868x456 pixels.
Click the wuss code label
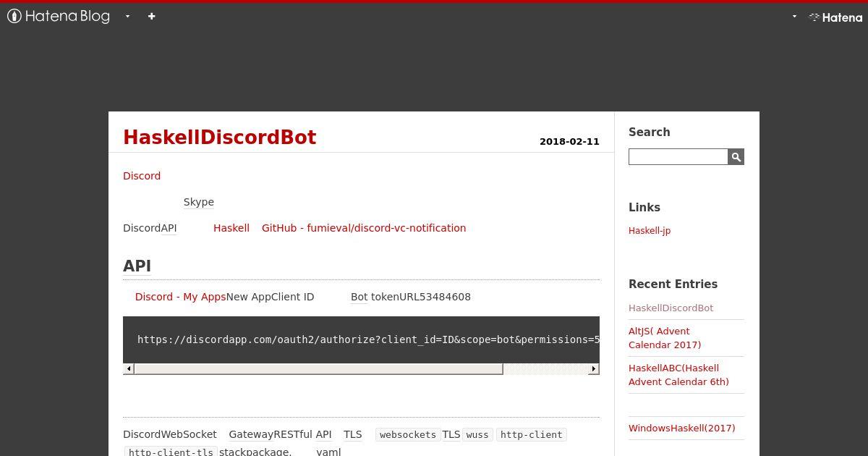click(x=477, y=435)
